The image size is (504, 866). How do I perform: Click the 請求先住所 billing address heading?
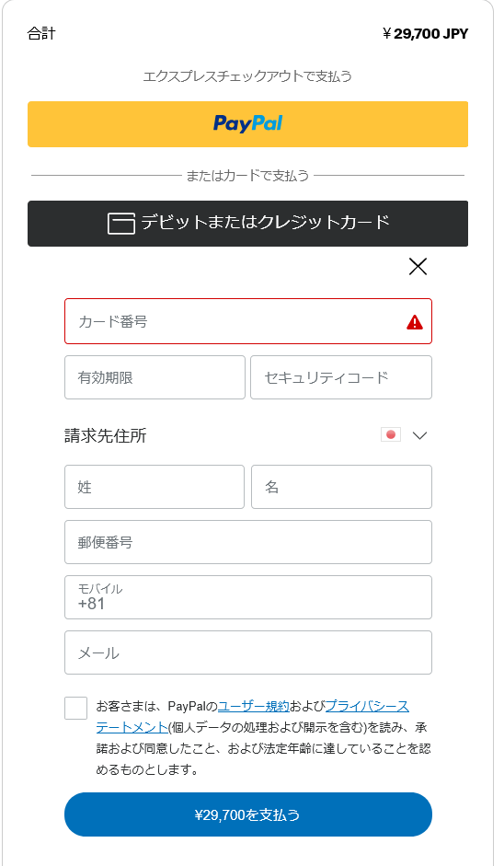[x=106, y=435]
